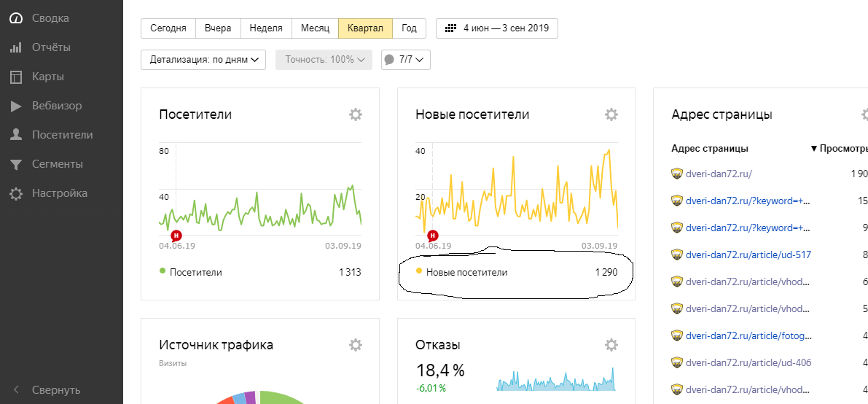
Task: Click the Адрес страницы widget title
Action: pos(722,114)
